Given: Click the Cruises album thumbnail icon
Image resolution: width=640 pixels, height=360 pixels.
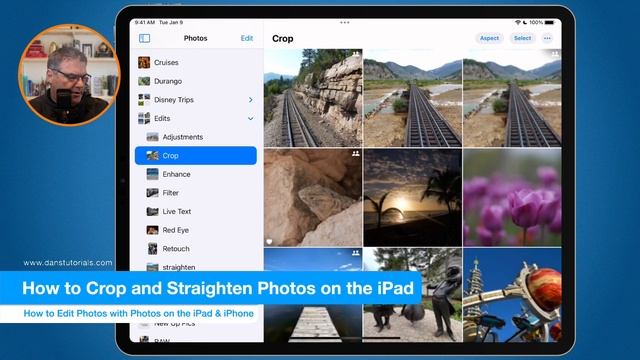Looking at the screenshot, I should [x=144, y=62].
